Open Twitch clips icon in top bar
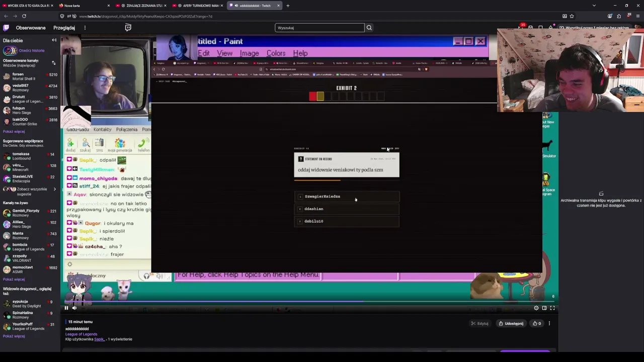The height and width of the screenshot is (362, 644). (x=128, y=28)
